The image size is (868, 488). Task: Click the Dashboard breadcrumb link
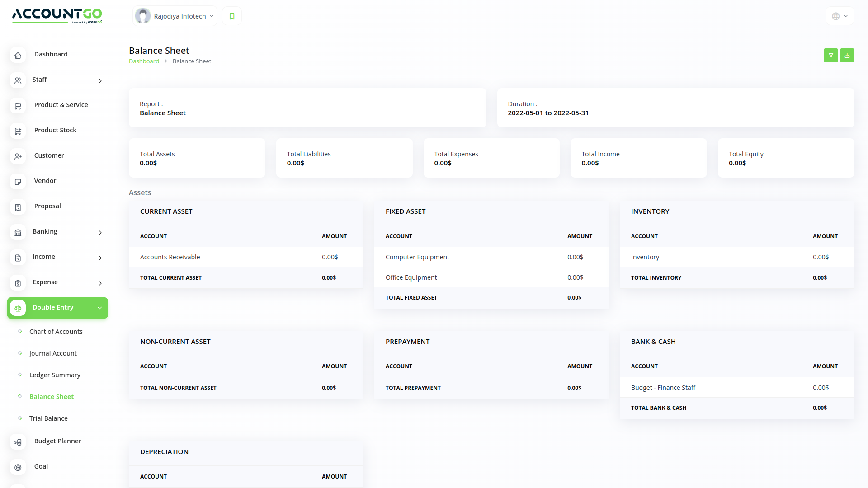coord(144,61)
